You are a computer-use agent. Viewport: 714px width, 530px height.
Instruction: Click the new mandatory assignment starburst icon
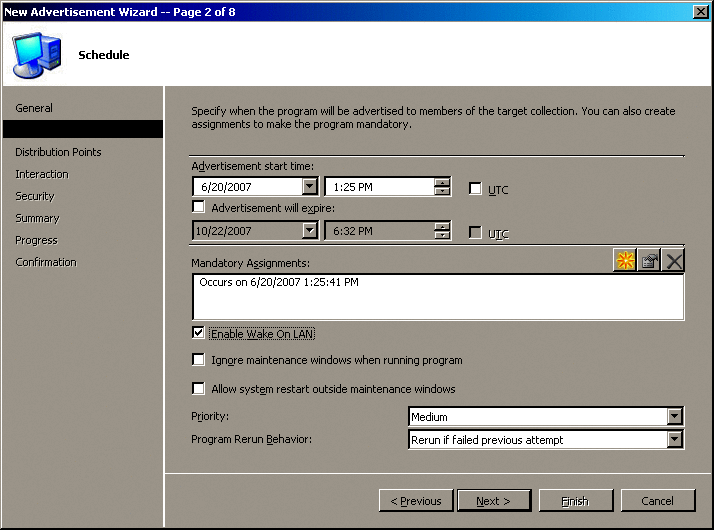pyautogui.click(x=625, y=260)
